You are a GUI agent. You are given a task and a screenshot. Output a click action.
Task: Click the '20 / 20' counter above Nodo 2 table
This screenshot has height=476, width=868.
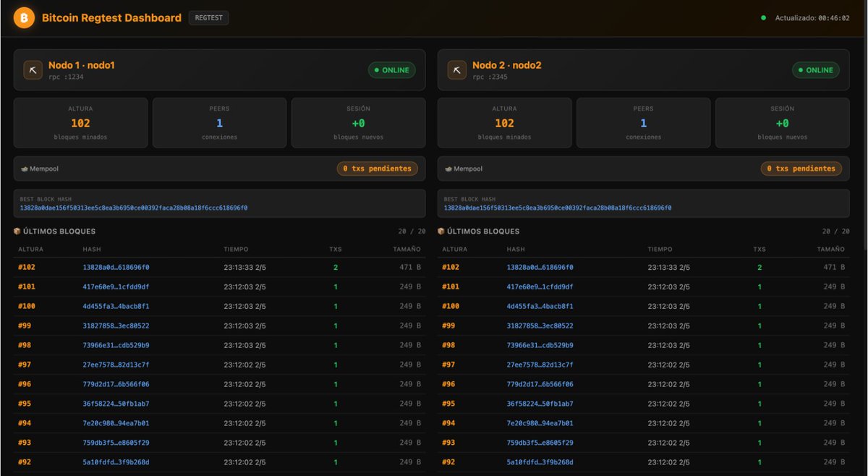click(836, 231)
